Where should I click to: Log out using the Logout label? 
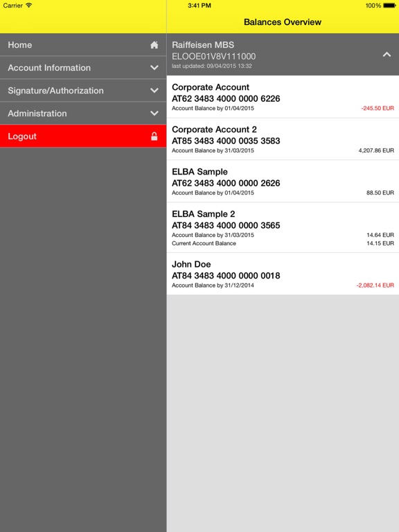(22, 136)
